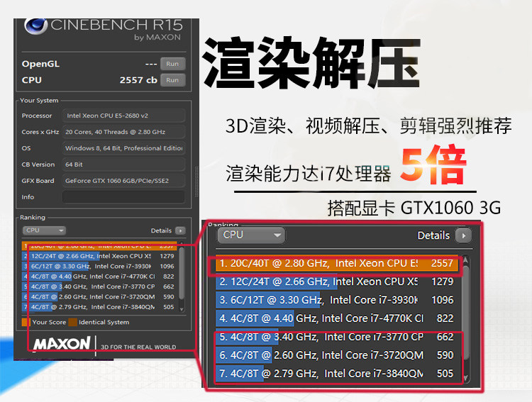Select enlarged row 1 Xeon scoring 2557

(337, 263)
